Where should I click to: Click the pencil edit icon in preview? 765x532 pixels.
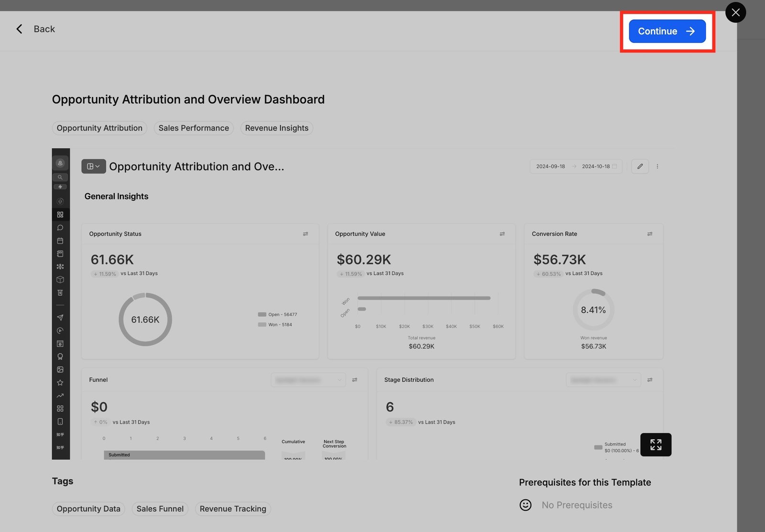click(x=640, y=166)
